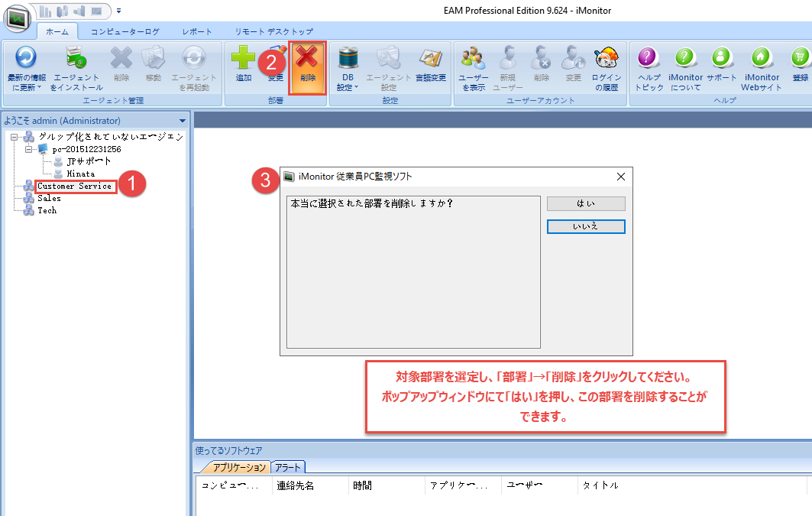Close the iMonitor 従業員PC監視ソフト dialog
812x516 pixels.
coord(621,177)
